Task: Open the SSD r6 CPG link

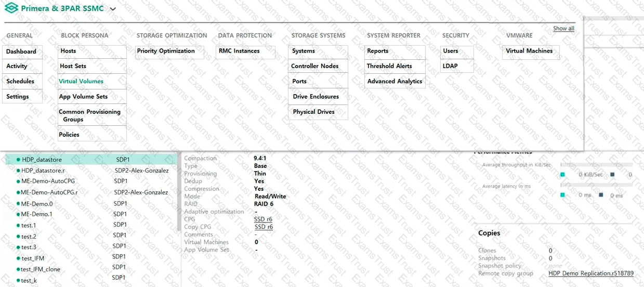Action: [263, 219]
